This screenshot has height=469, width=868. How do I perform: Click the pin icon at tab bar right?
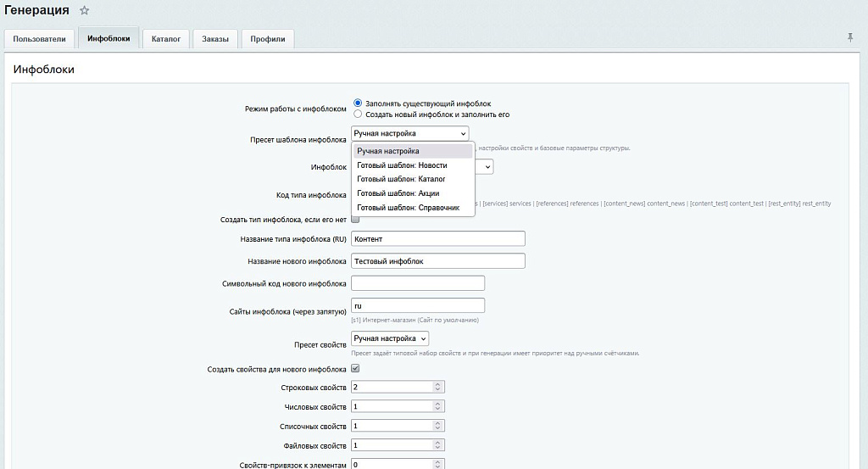850,37
